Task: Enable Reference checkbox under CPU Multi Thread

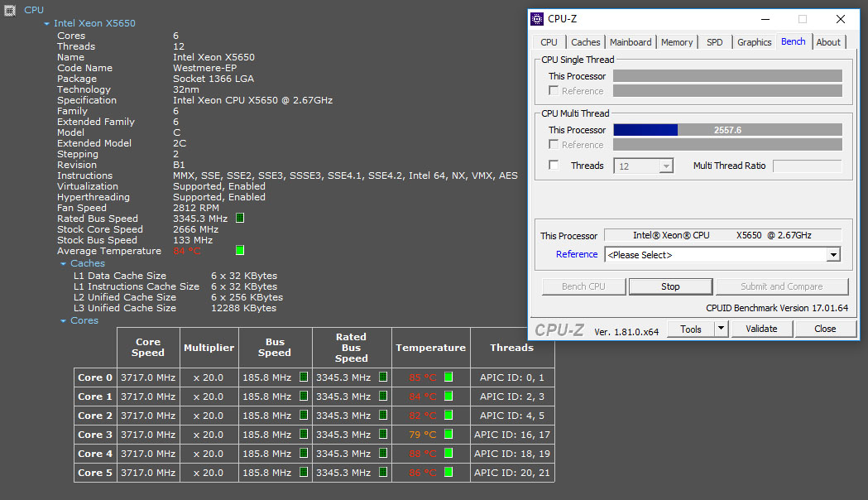Action: click(x=553, y=144)
